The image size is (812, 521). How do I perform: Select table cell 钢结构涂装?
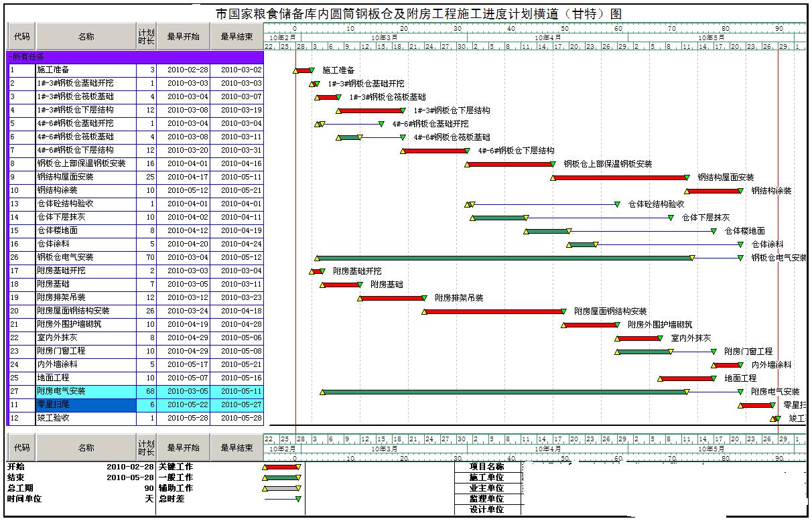pos(86,190)
